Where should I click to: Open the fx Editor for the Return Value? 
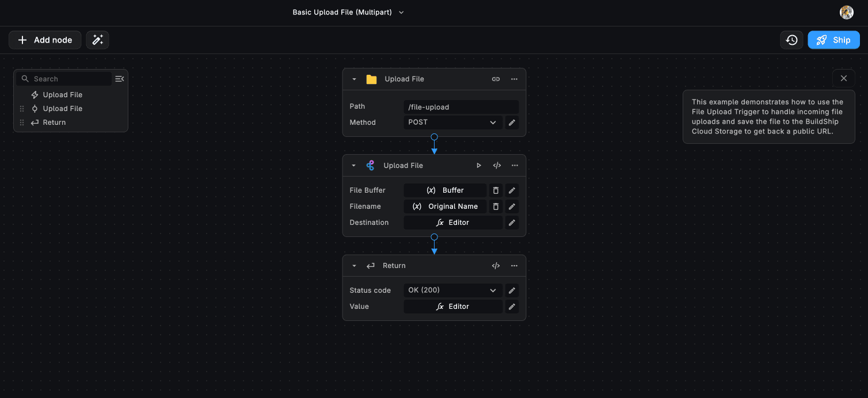(453, 307)
